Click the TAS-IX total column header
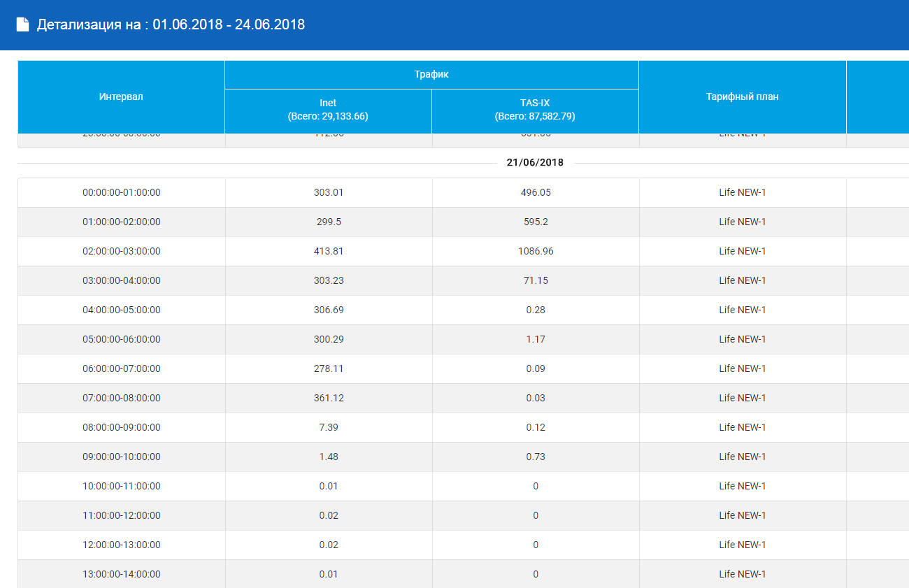The height and width of the screenshot is (588, 909). pyautogui.click(x=535, y=110)
